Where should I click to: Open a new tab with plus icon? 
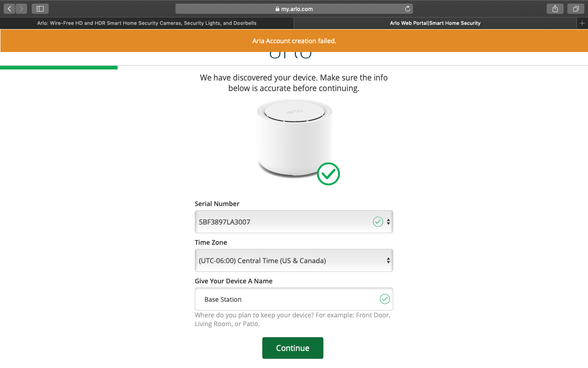point(582,23)
